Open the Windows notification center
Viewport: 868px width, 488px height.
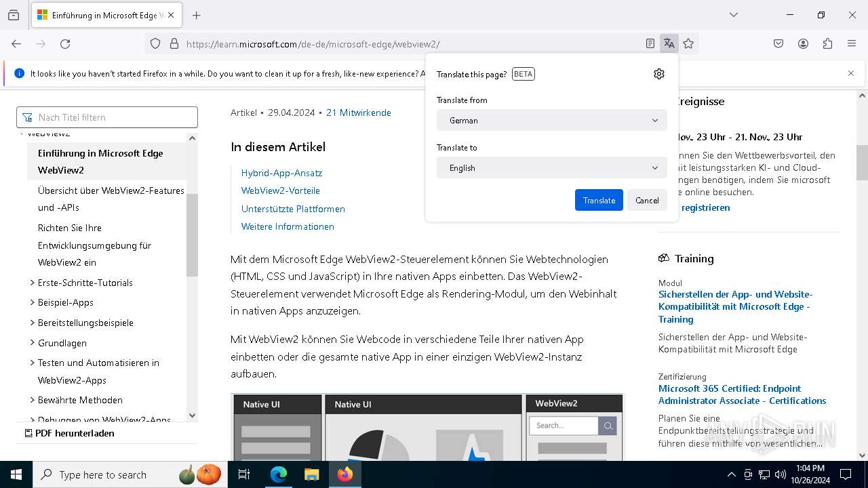(846, 474)
